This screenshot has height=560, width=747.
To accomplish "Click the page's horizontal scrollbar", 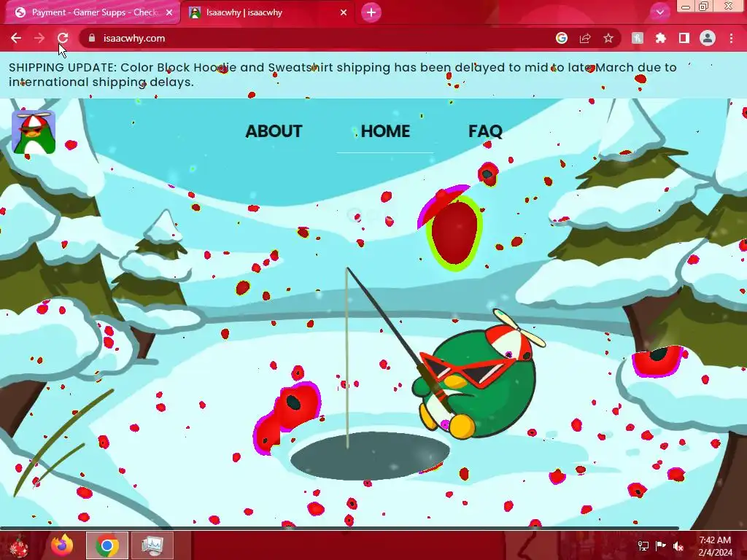I will pos(339,528).
